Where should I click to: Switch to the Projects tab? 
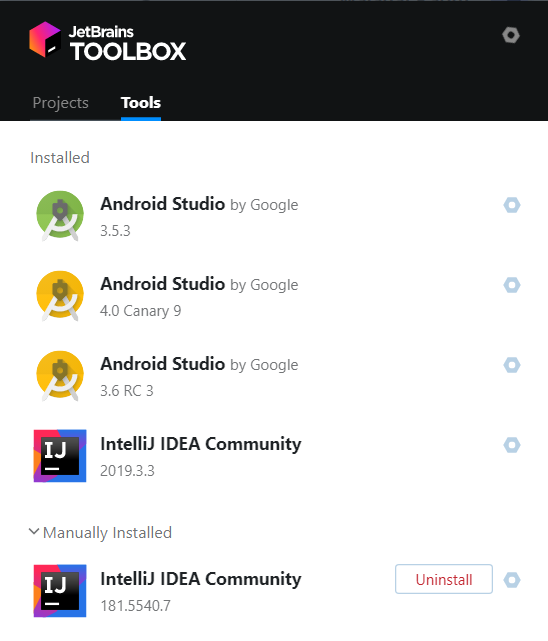tap(60, 103)
